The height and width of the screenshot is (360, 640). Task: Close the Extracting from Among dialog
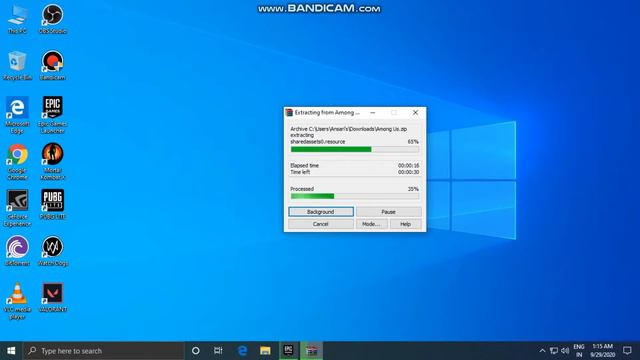click(x=416, y=113)
